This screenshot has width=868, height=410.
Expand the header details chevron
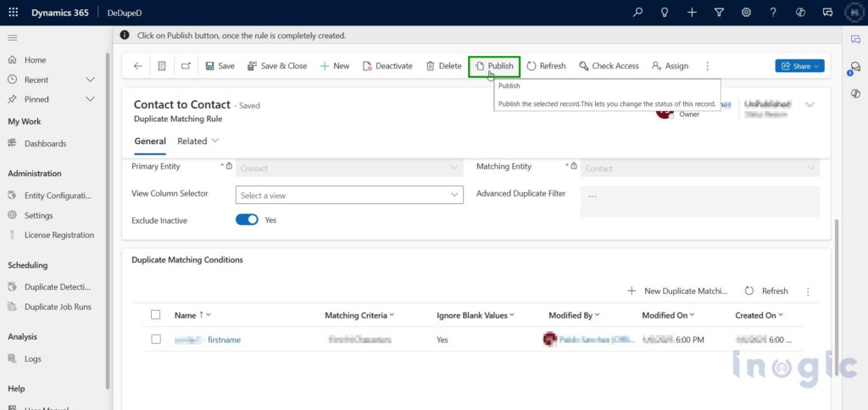[x=810, y=104]
